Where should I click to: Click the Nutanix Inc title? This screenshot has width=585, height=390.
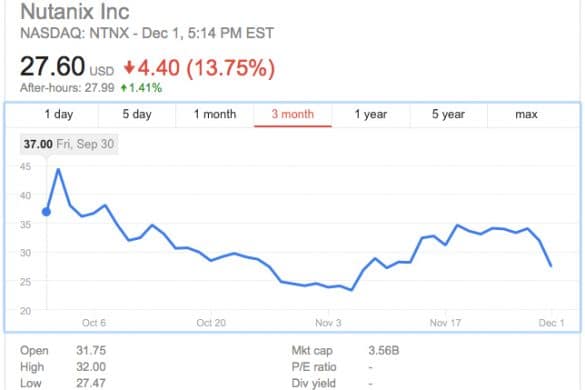tap(75, 11)
